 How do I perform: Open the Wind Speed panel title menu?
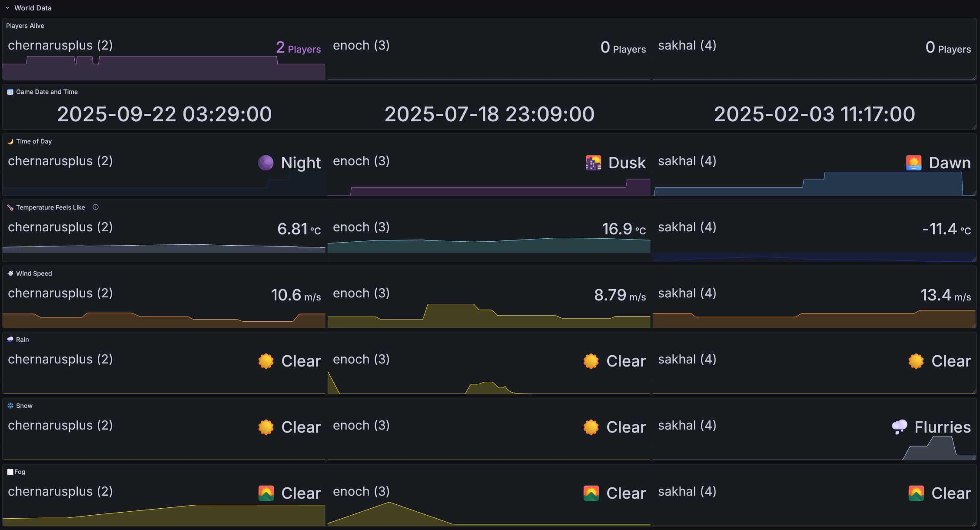(x=34, y=273)
